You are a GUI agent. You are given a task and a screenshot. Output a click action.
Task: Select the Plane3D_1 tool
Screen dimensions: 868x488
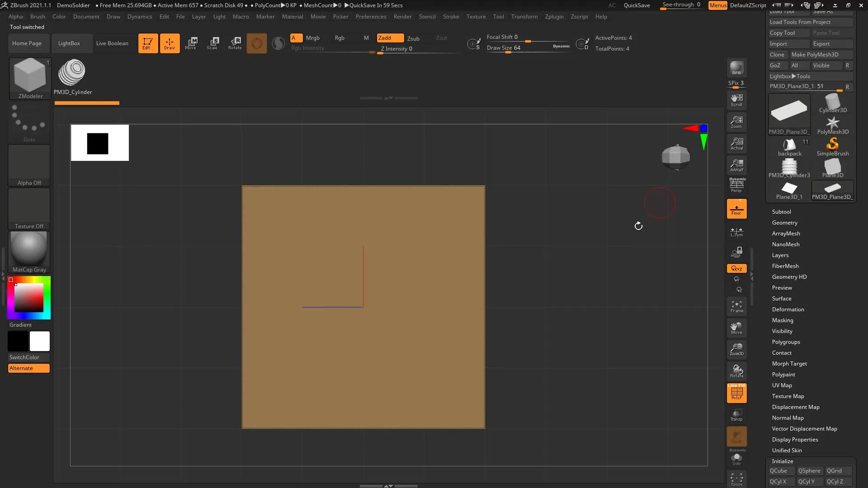tap(789, 190)
